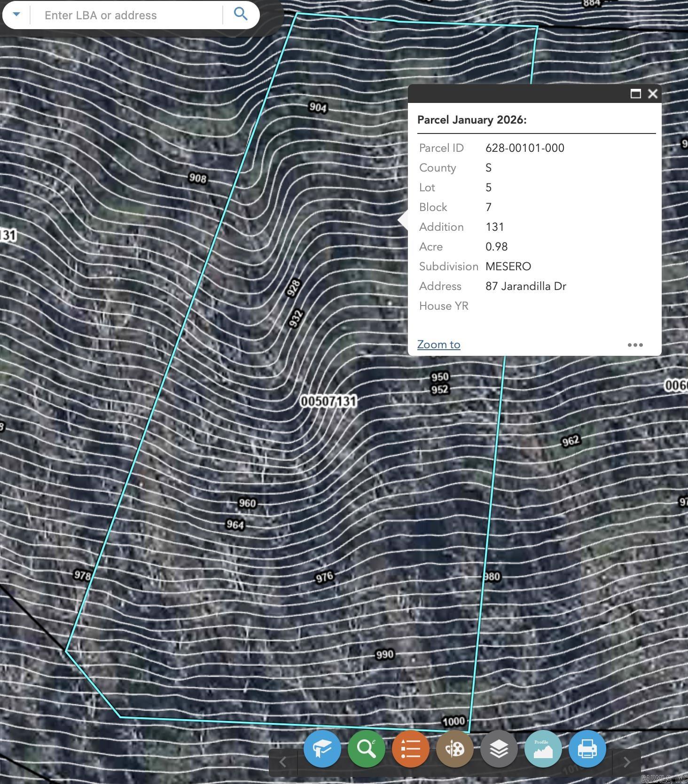The width and height of the screenshot is (688, 784).
Task: Click the address 87 Jarandilla Dr
Action: [525, 286]
